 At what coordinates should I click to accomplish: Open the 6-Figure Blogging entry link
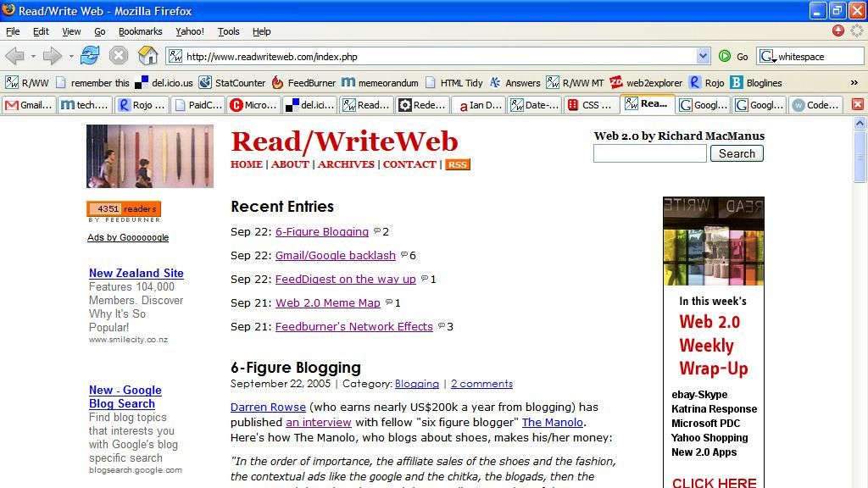point(322,232)
